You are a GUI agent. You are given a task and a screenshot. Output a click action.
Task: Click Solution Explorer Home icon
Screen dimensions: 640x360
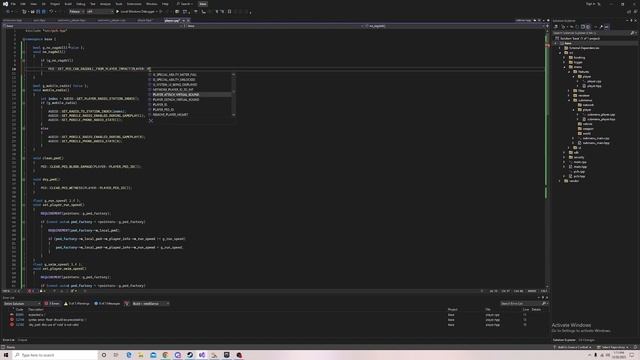(556, 27)
